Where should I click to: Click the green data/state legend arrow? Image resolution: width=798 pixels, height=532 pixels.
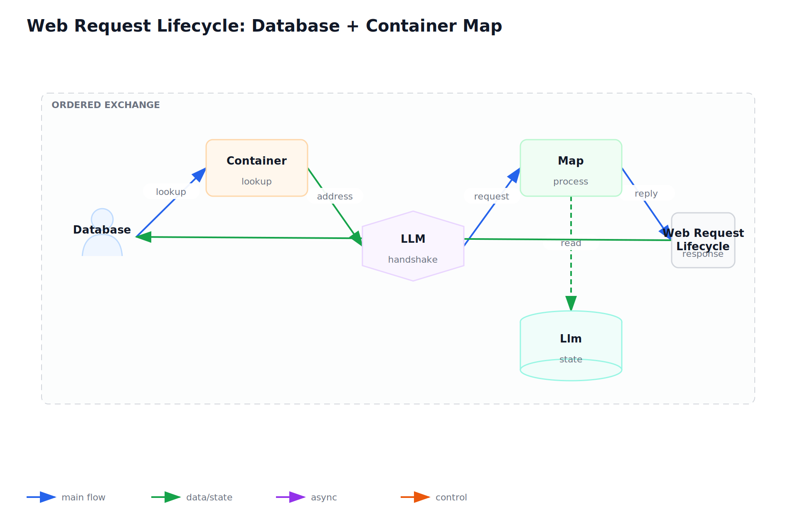click(x=166, y=497)
